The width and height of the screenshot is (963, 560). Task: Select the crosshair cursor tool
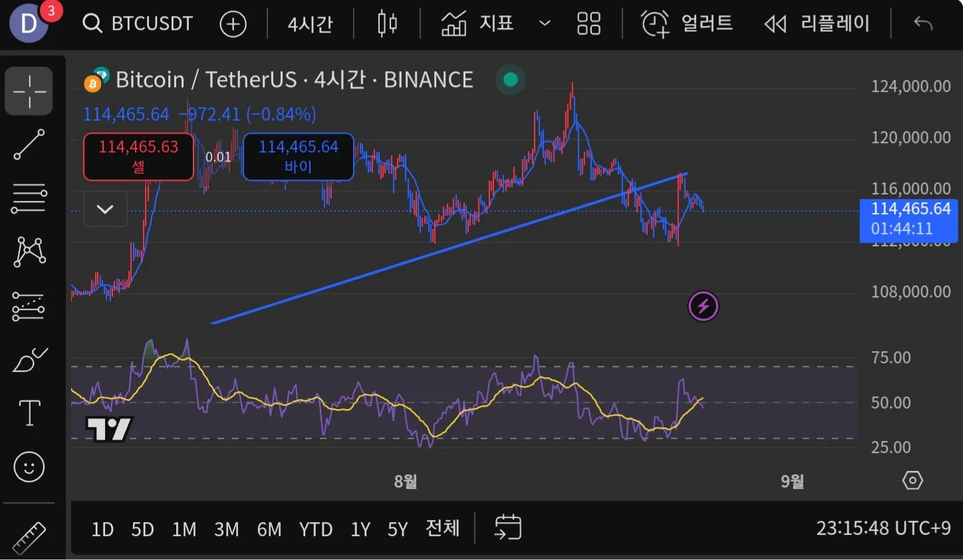29,91
